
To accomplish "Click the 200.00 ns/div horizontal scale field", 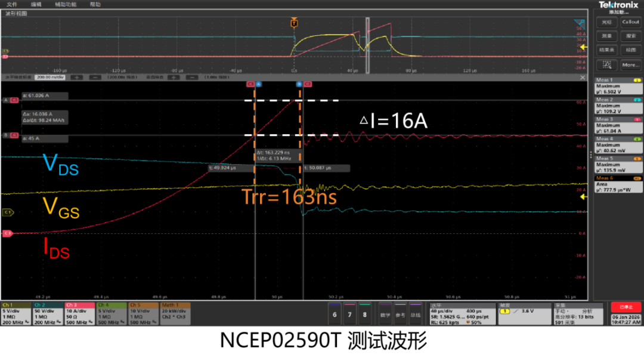I will point(51,77).
